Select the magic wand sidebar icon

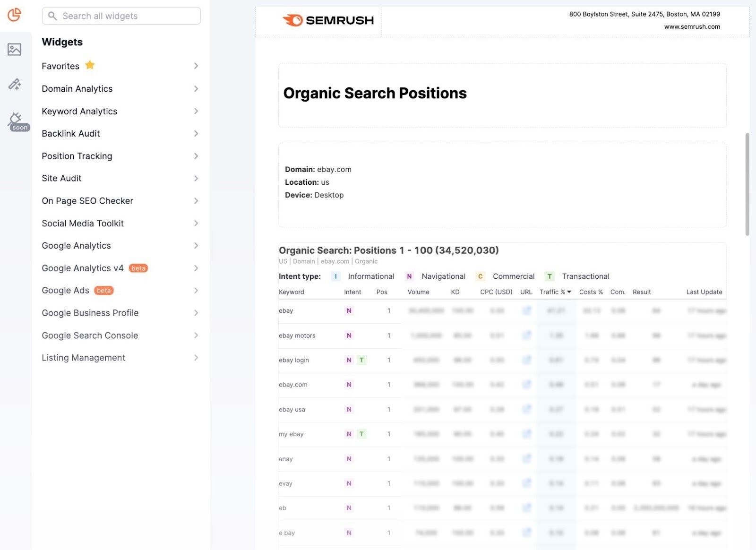click(x=15, y=84)
